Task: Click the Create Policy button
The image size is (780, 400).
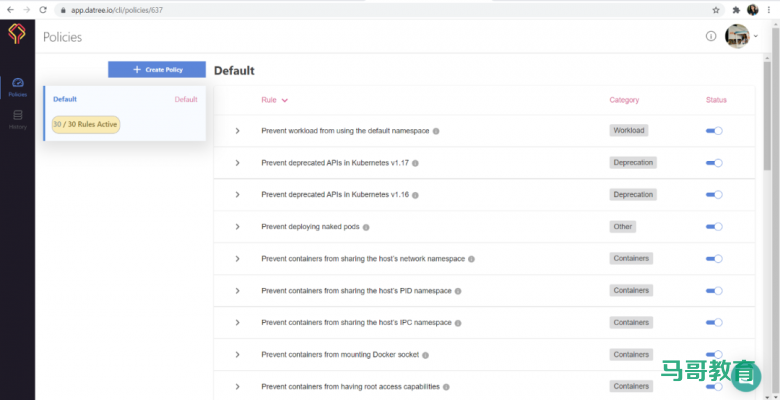Action: (157, 69)
